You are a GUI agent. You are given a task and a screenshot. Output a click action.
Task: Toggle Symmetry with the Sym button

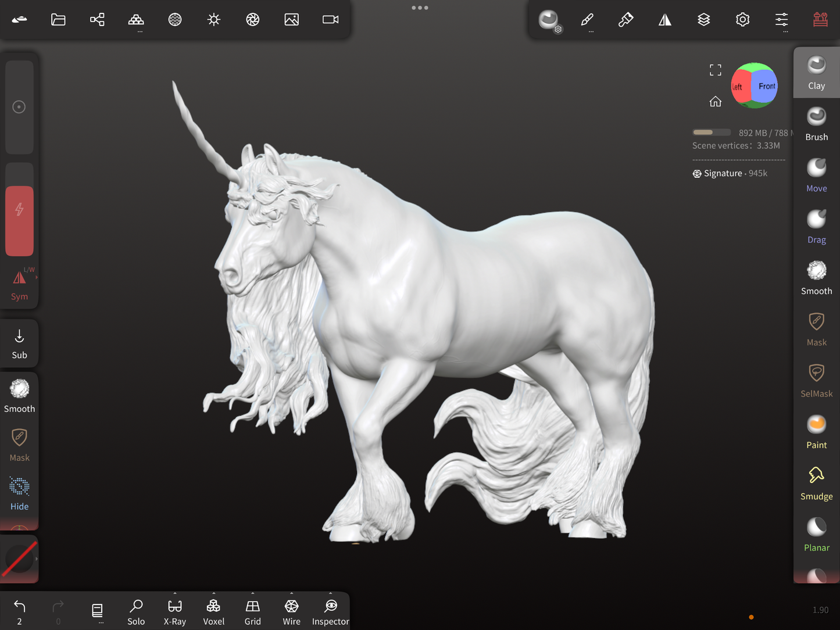click(x=19, y=285)
